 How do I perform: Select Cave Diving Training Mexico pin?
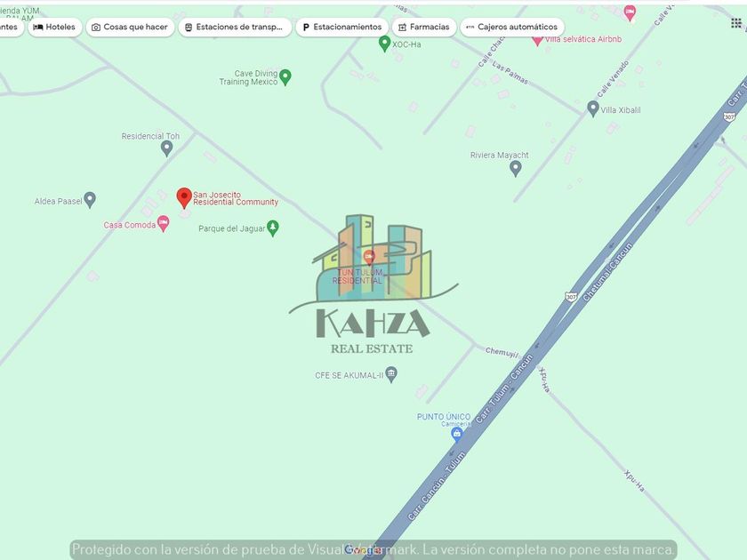[x=285, y=77]
